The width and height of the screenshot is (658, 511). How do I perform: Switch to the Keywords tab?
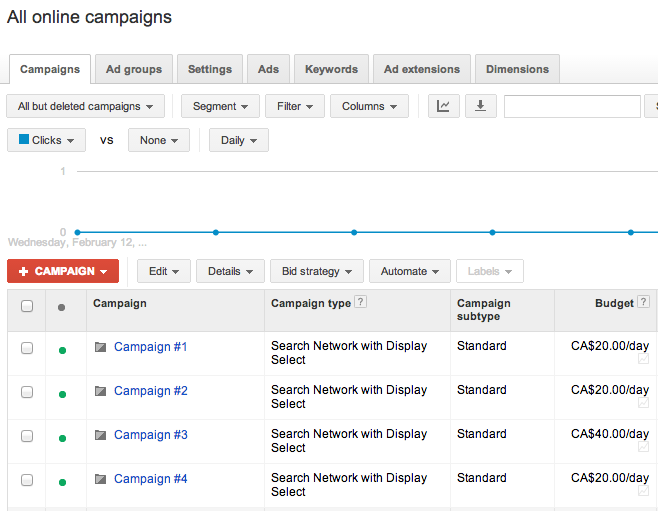pos(331,69)
